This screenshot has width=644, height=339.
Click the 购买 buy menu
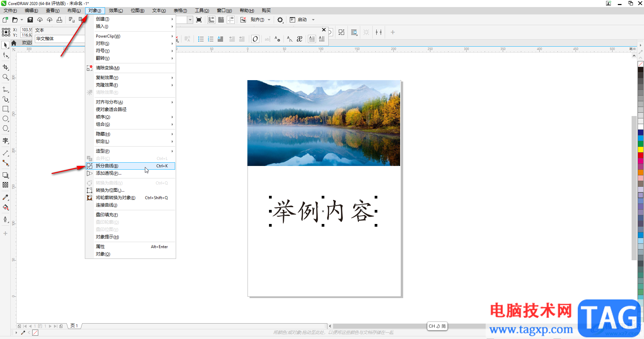(266, 11)
